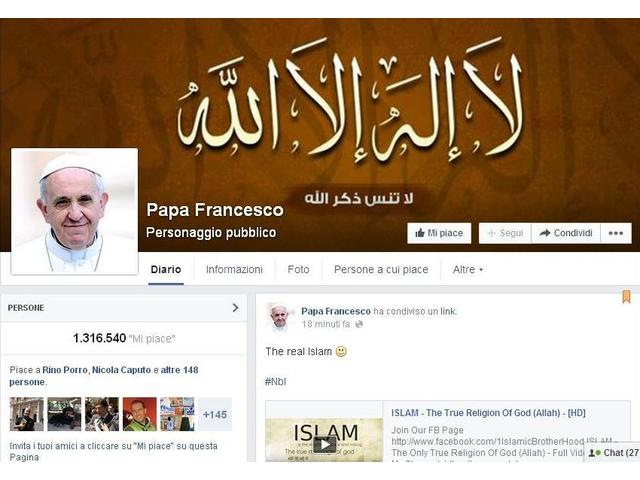Open the three-dots more options menu
The height and width of the screenshot is (480, 640).
click(616, 233)
